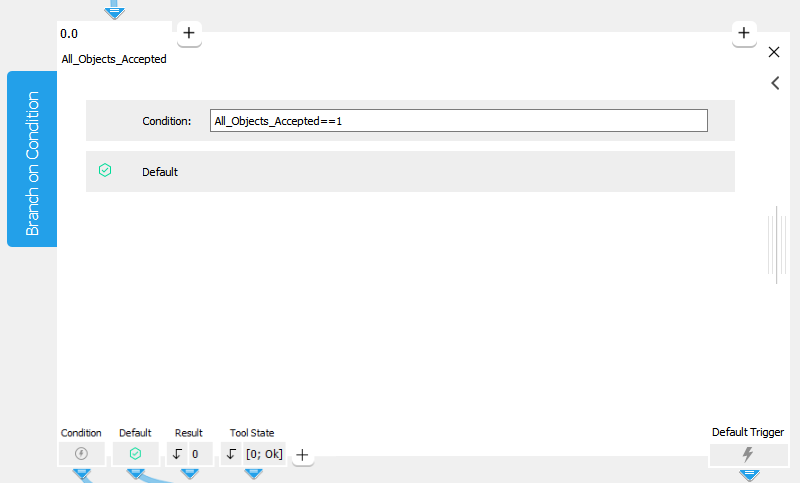Click the input connector arrow at top
The width and height of the screenshot is (800, 483).
[115, 10]
